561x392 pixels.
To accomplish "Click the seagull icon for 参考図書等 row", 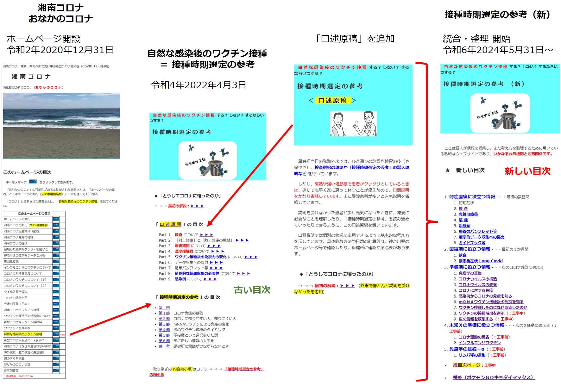I will coord(56,370).
